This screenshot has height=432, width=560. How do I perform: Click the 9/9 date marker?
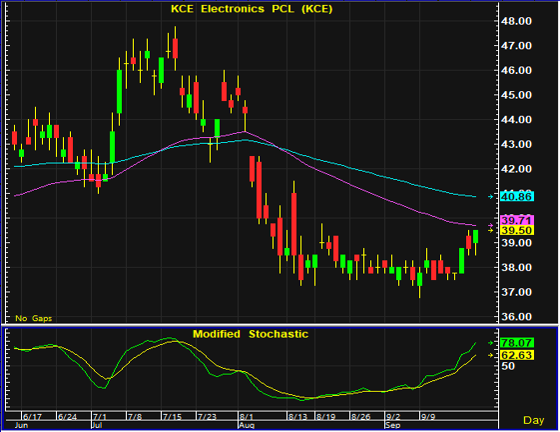tap(428, 417)
